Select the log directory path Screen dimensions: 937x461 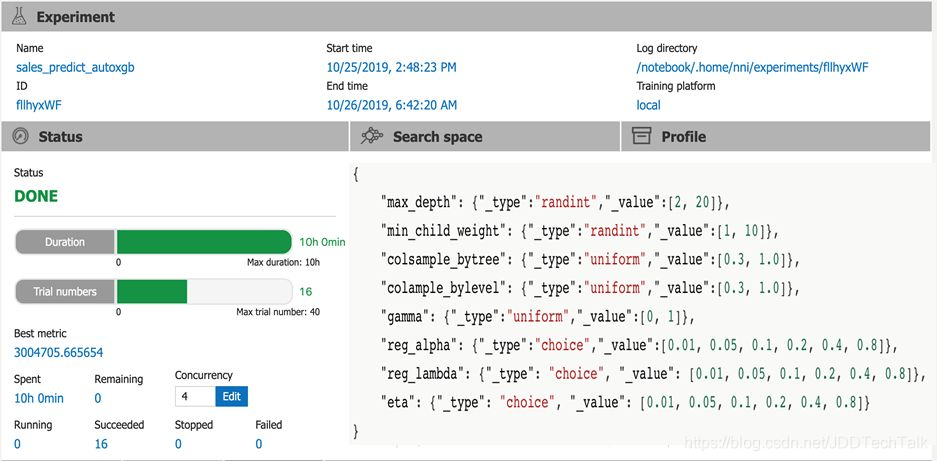pyautogui.click(x=752, y=68)
